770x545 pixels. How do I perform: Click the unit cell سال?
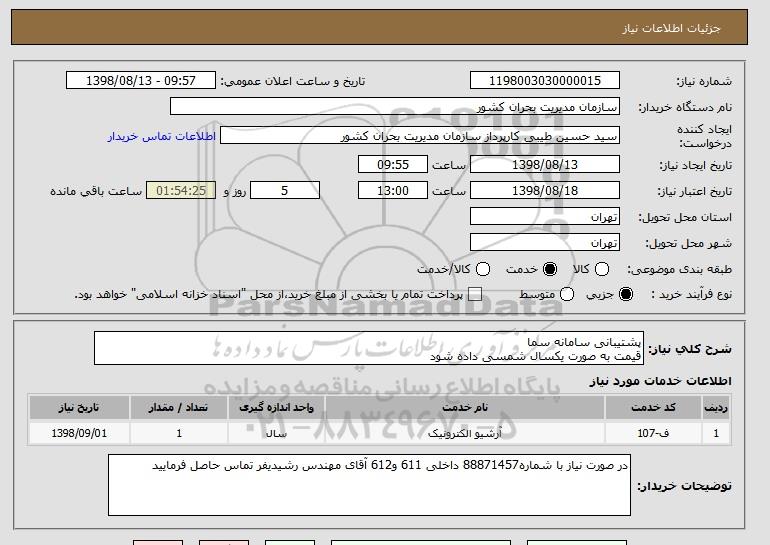pyautogui.click(x=276, y=433)
